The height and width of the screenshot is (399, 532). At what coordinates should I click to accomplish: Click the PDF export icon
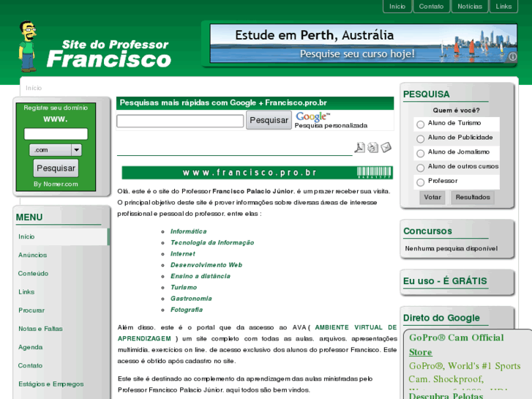click(359, 147)
